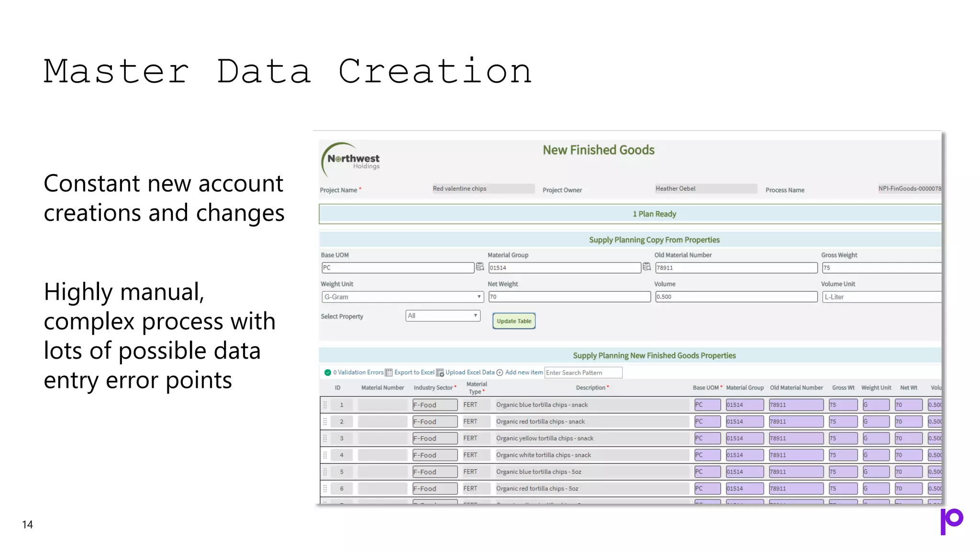Click the Add new item plus icon
Viewport: 980px width, 551px height.
(x=500, y=373)
